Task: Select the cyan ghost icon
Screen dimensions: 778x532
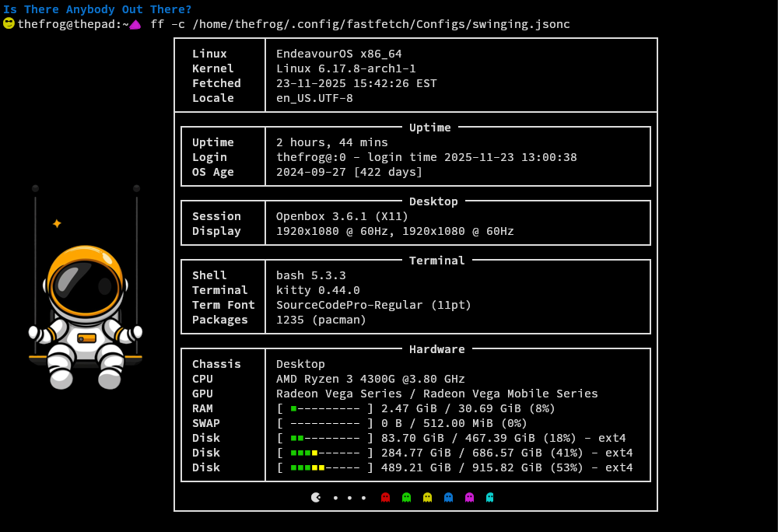Action: click(x=490, y=497)
